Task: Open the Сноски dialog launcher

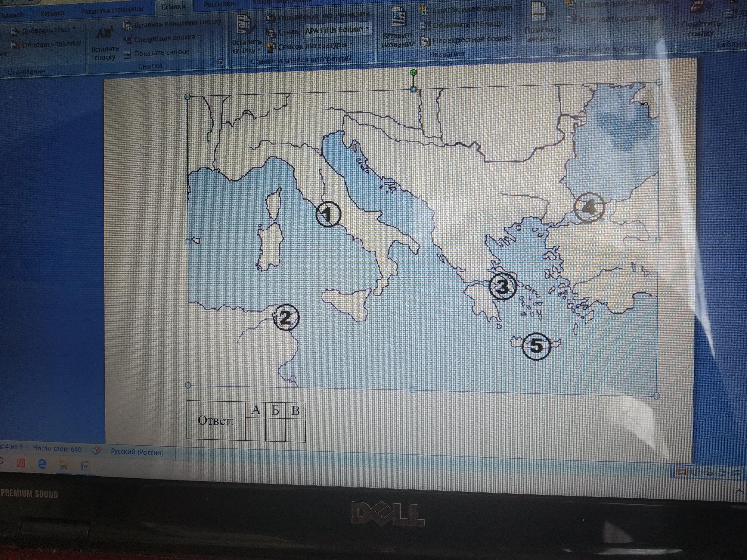Action: pos(220,62)
